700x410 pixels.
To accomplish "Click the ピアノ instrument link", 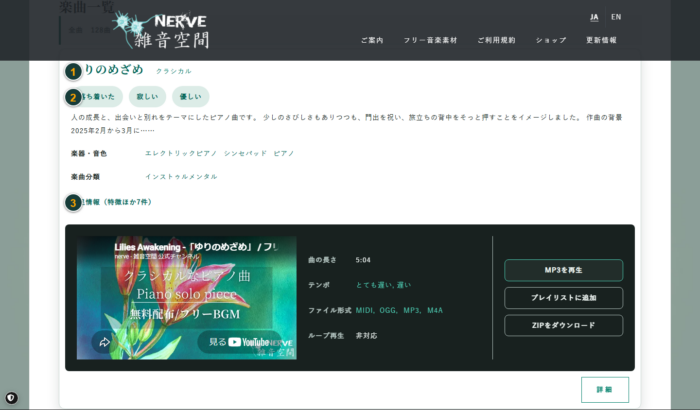I will click(x=284, y=153).
